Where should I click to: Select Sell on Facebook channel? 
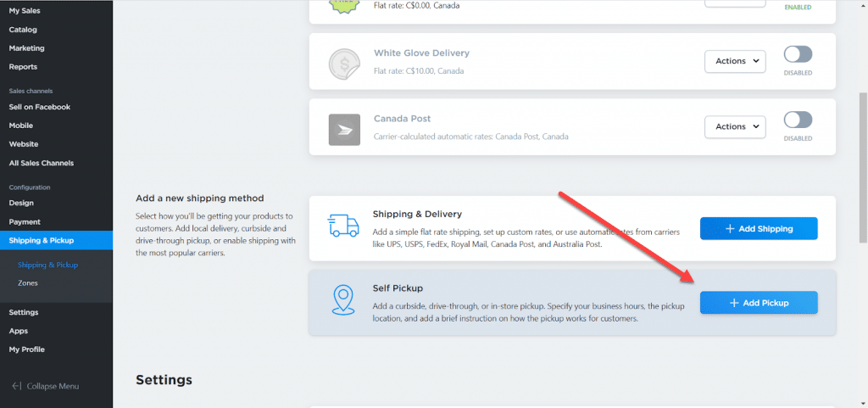(40, 107)
